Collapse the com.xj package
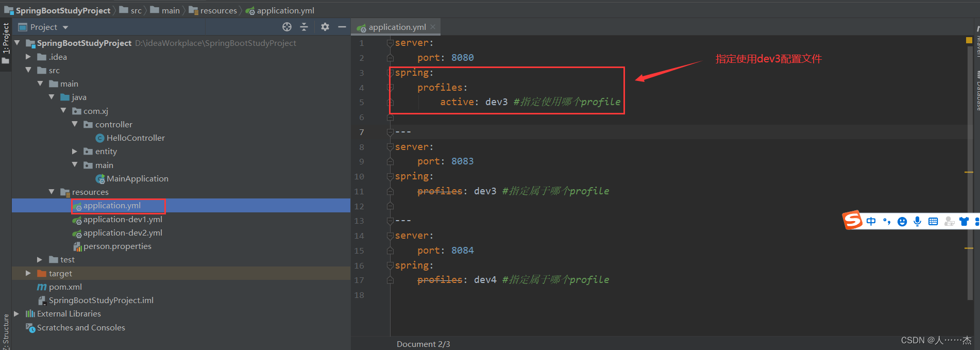 coord(63,110)
